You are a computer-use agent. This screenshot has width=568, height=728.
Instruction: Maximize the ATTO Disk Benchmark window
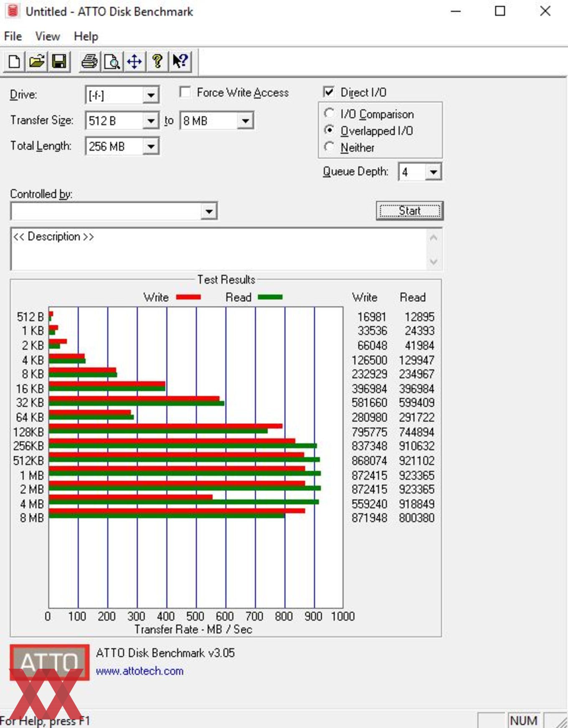(x=500, y=11)
